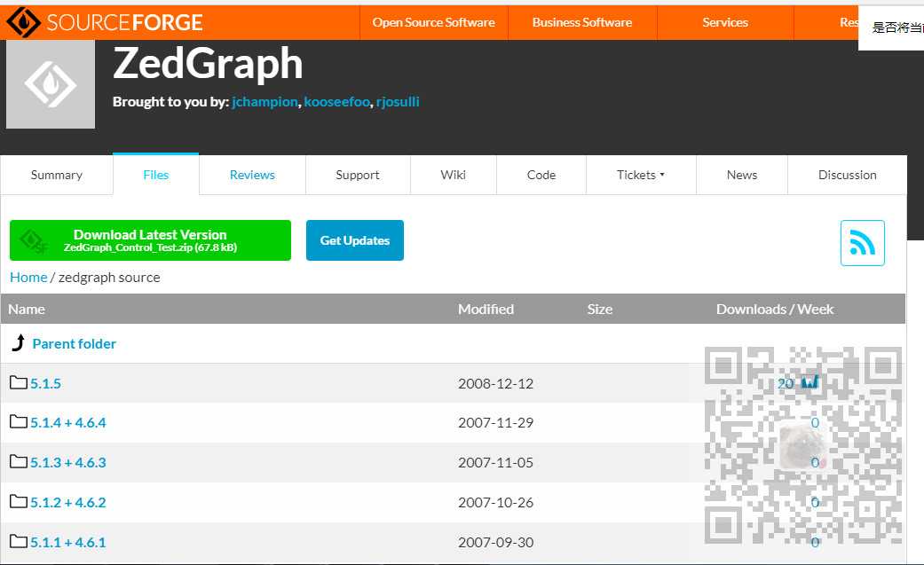The width and height of the screenshot is (924, 565).
Task: Open the 5.1.2 + 4.6.2 folder link
Action: (x=68, y=503)
